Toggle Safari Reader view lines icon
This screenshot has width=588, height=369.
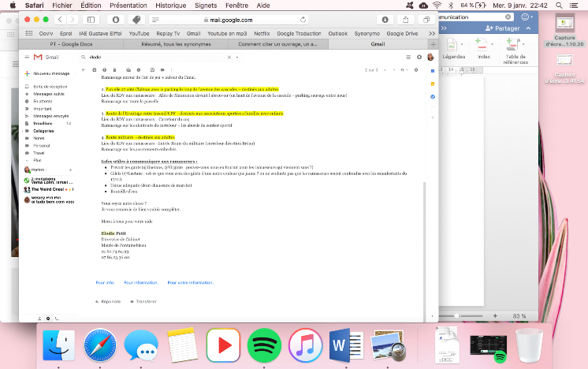point(155,20)
